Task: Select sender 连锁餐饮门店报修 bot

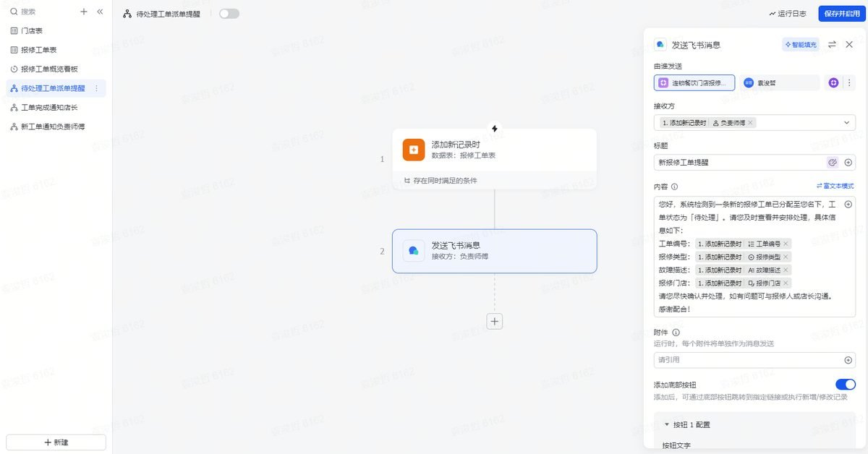Action: (694, 82)
